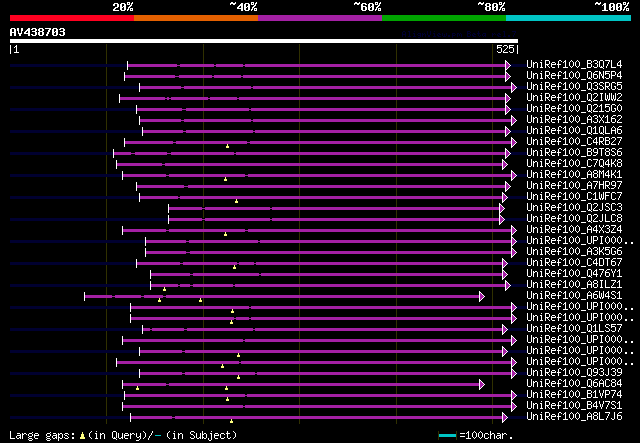Click the yellow gap marker under B1VP74 alignment

point(227,399)
